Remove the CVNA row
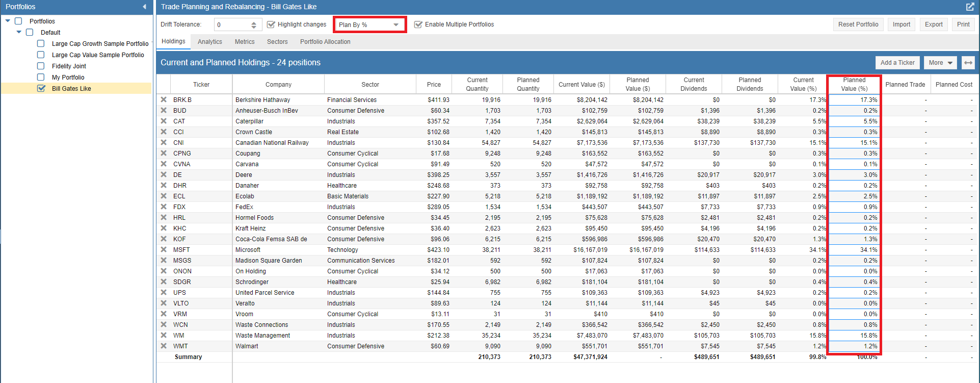The height and width of the screenshot is (383, 980). (164, 164)
